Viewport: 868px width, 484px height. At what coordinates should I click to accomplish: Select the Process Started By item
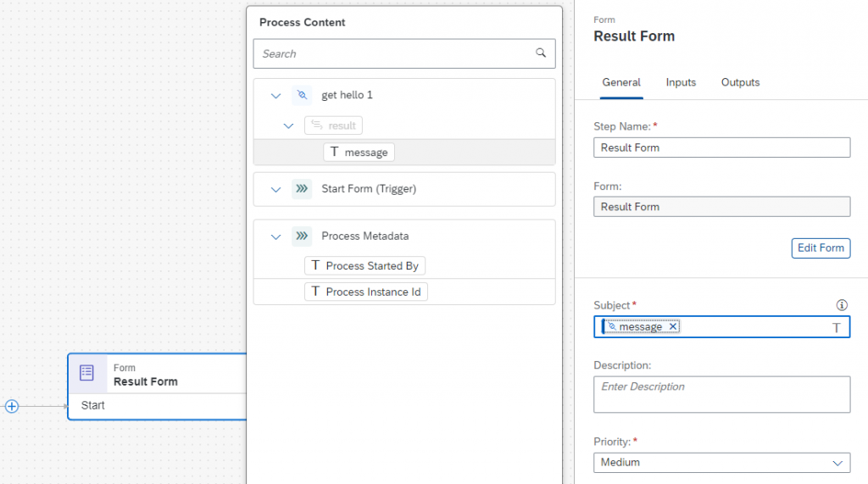tap(364, 266)
